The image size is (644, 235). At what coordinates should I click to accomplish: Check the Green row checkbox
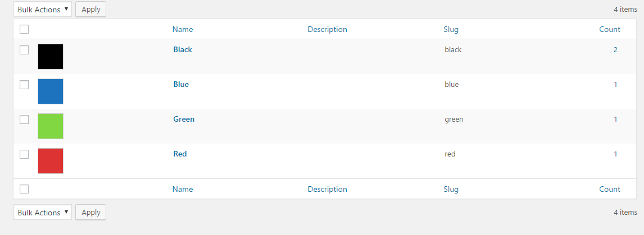click(24, 119)
